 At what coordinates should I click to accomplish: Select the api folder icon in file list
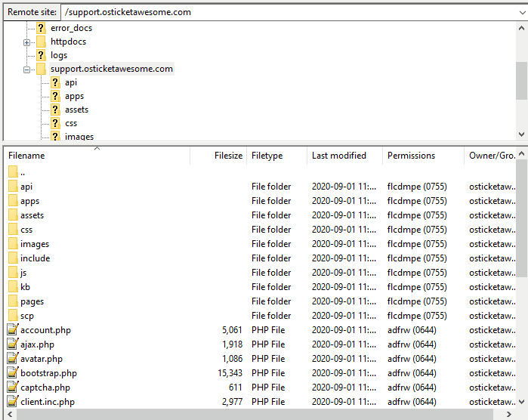pyautogui.click(x=13, y=186)
